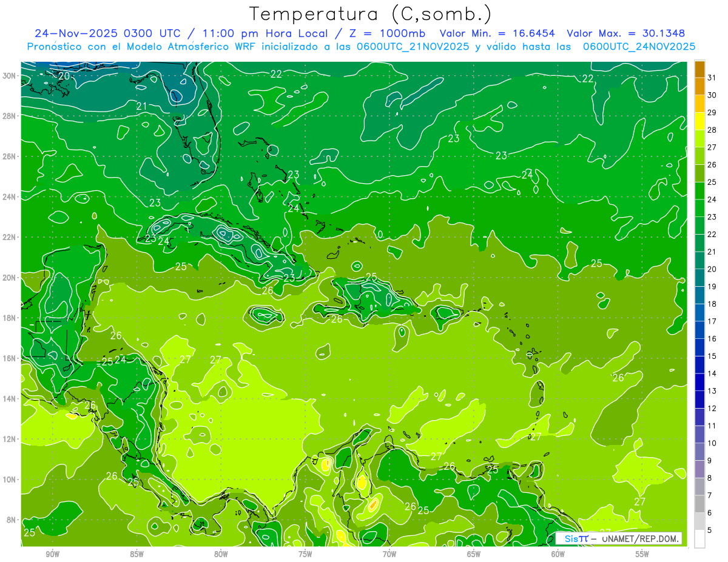The image size is (728, 562).
Task: Click the '28N' latitude axis label
Action: (9, 116)
